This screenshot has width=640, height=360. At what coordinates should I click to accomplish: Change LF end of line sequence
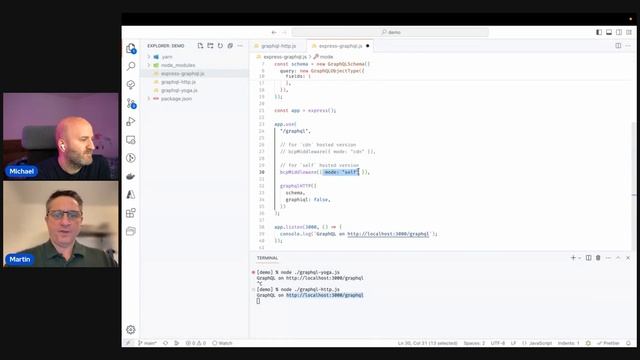pos(513,343)
